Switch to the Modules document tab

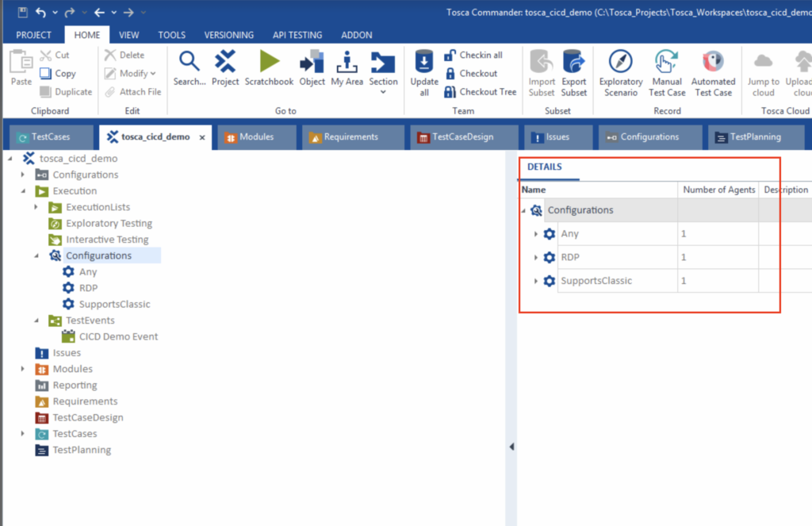pos(257,136)
